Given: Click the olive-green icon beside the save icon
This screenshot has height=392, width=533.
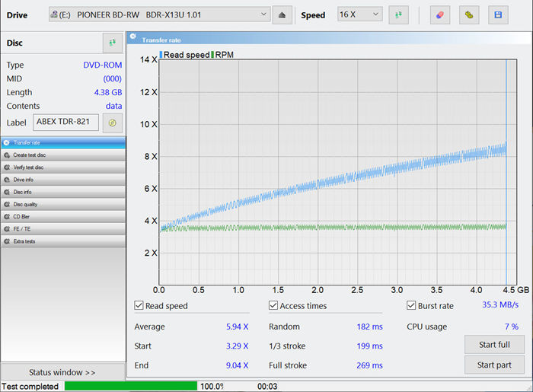Looking at the screenshot, I should point(469,15).
